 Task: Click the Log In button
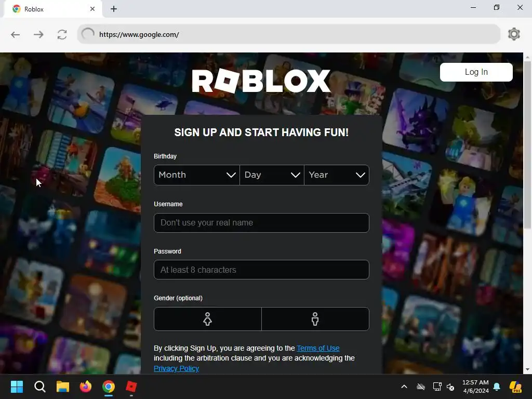point(476,72)
